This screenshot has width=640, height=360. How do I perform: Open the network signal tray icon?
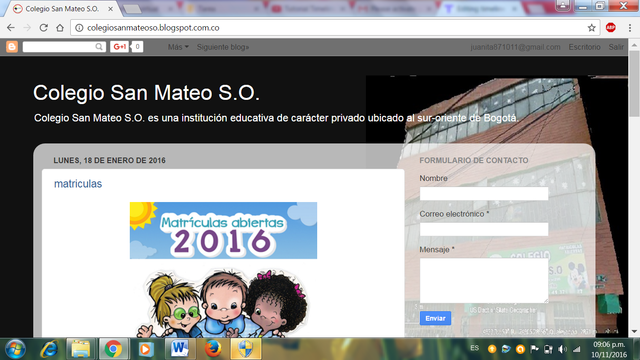[x=576, y=349]
